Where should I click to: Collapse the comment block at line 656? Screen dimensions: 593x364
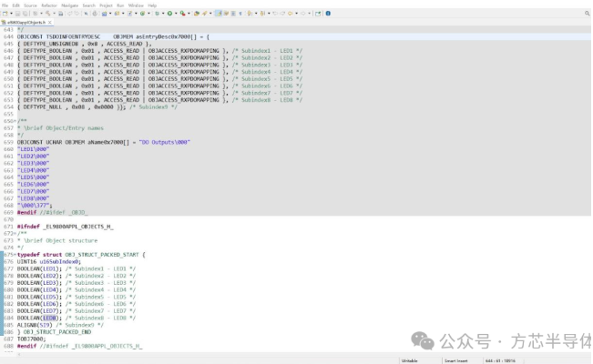coord(15,121)
